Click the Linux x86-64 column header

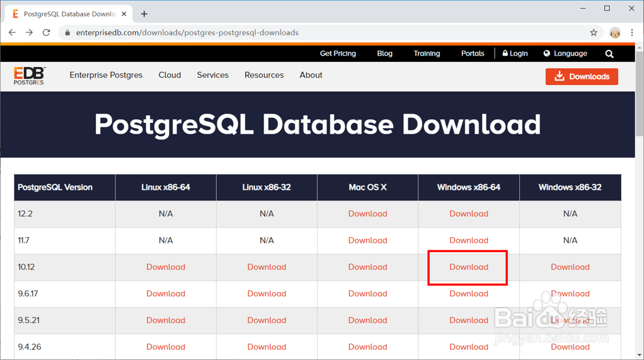(x=166, y=187)
